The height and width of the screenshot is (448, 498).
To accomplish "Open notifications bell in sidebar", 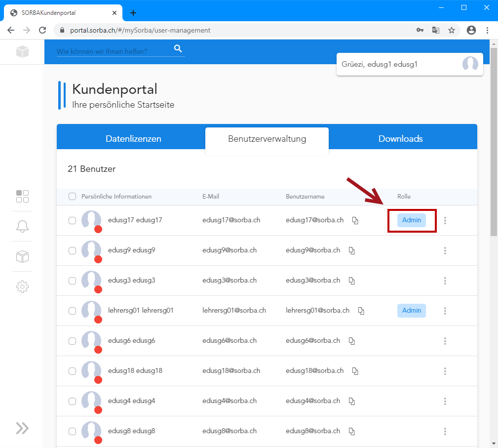I will (x=22, y=226).
